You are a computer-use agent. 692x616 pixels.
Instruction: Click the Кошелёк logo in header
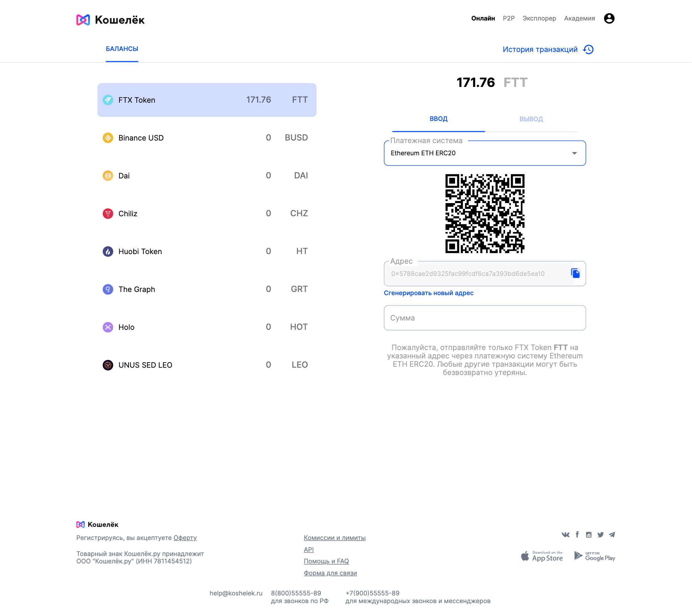point(110,20)
